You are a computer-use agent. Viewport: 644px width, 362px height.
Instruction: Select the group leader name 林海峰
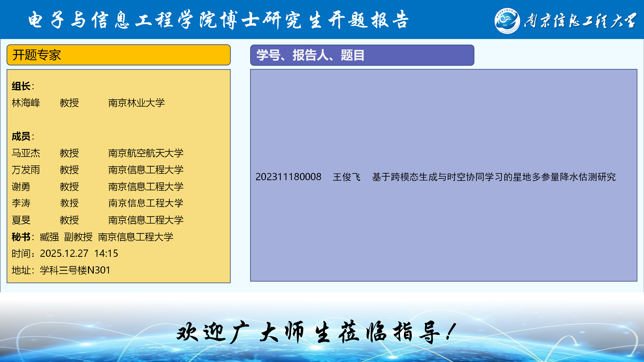click(x=26, y=103)
